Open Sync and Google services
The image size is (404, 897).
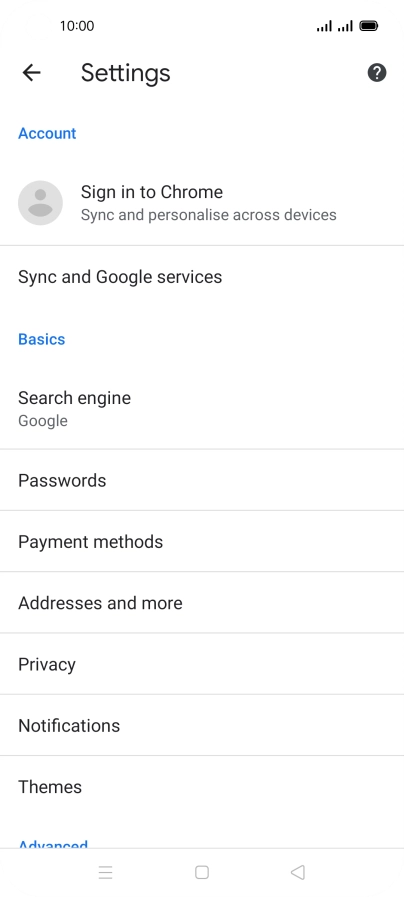202,277
